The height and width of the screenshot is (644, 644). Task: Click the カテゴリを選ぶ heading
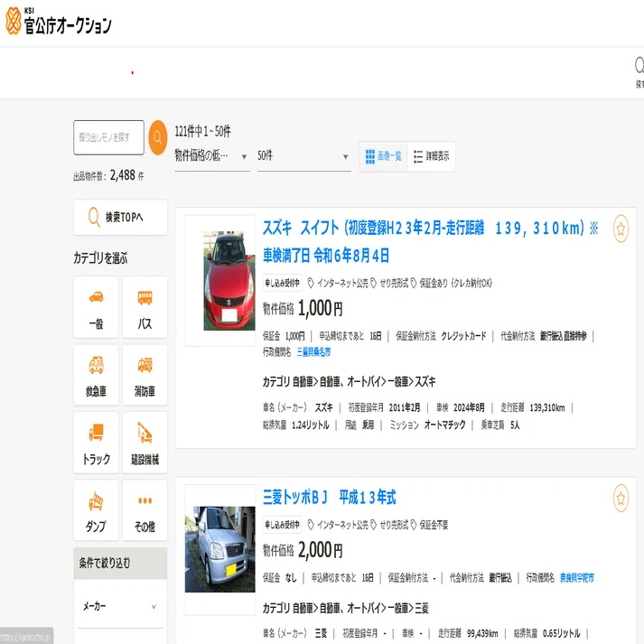click(100, 258)
